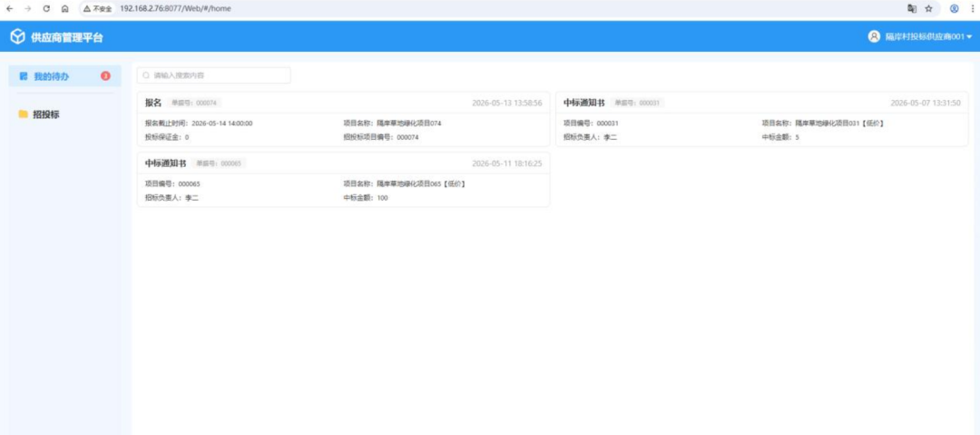Click the timestamp 2026-05-13 13:58:56
This screenshot has width=980, height=435.
[507, 103]
